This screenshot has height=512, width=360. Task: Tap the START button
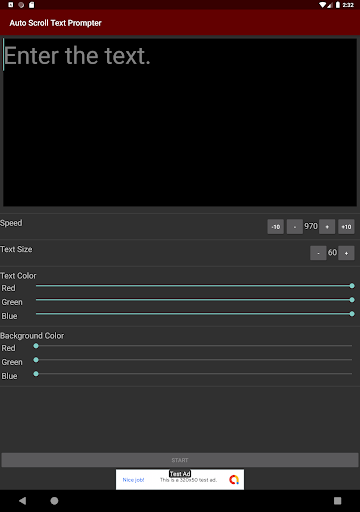click(x=180, y=460)
